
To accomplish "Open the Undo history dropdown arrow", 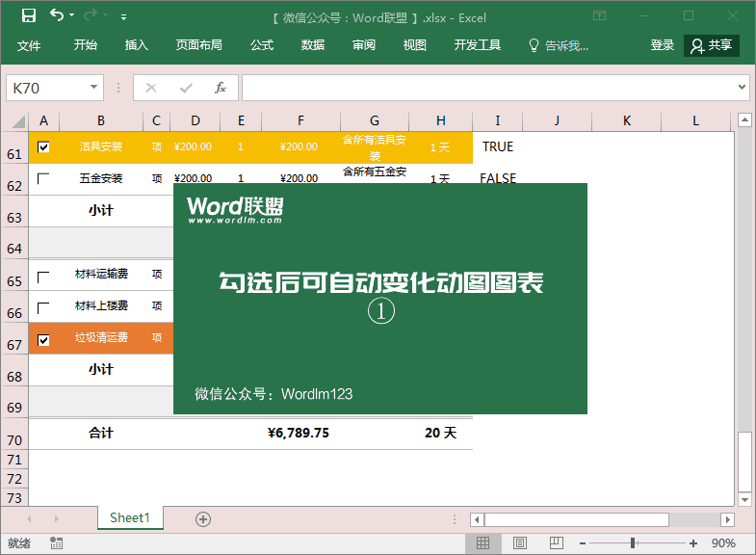I will coord(72,15).
